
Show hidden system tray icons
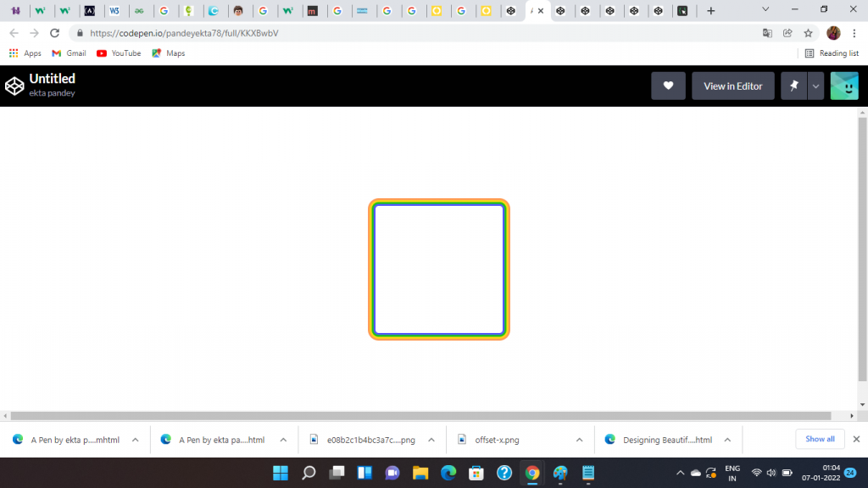pos(680,473)
